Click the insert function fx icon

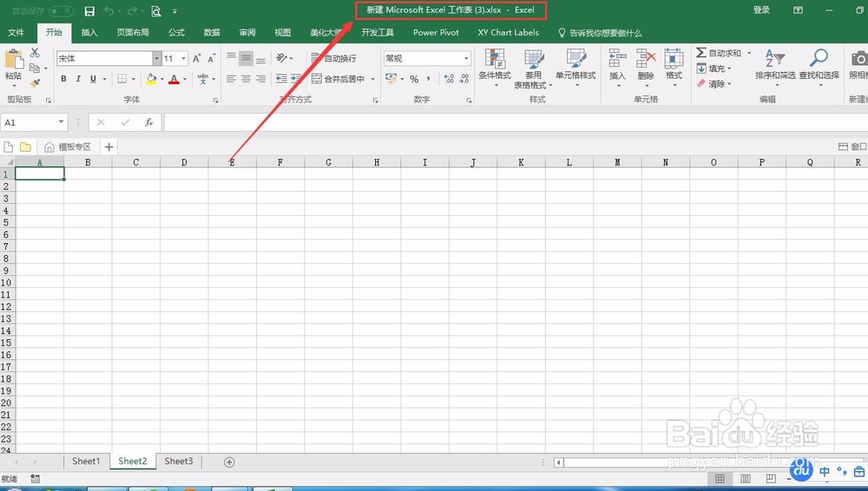click(149, 122)
